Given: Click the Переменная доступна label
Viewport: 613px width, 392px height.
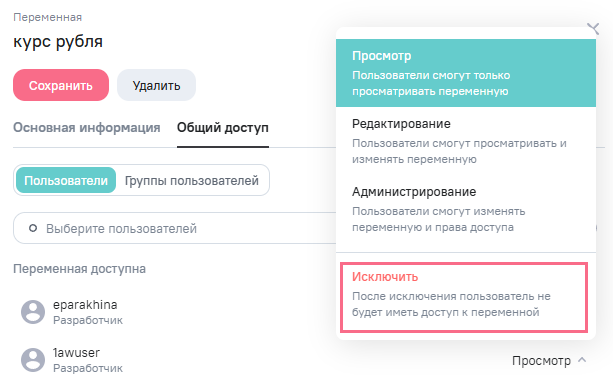Looking at the screenshot, I should (80, 269).
